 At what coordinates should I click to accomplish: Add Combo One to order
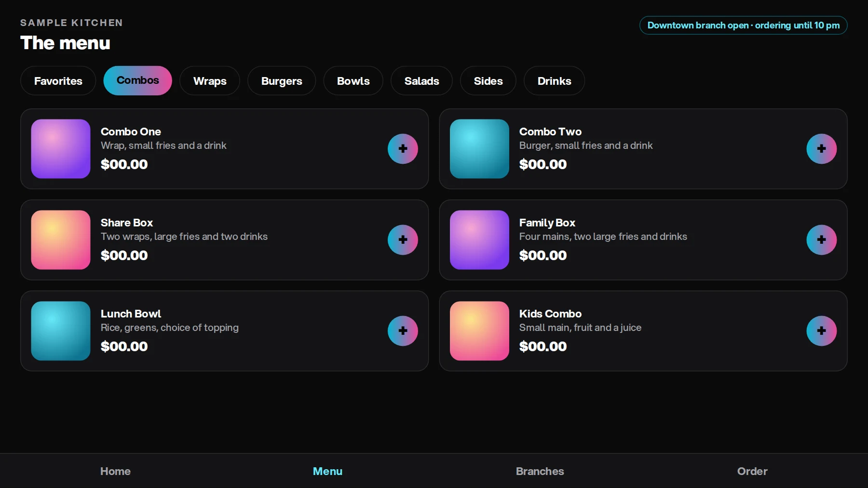pos(403,149)
